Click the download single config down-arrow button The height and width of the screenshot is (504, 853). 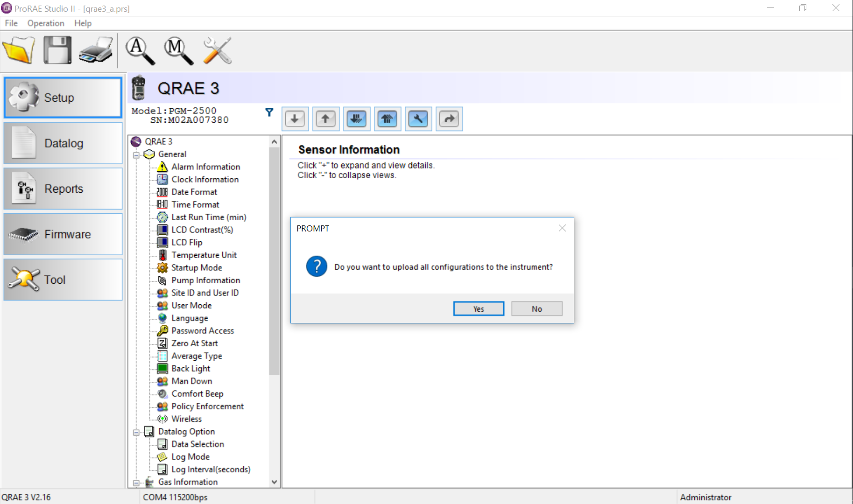[x=295, y=119]
